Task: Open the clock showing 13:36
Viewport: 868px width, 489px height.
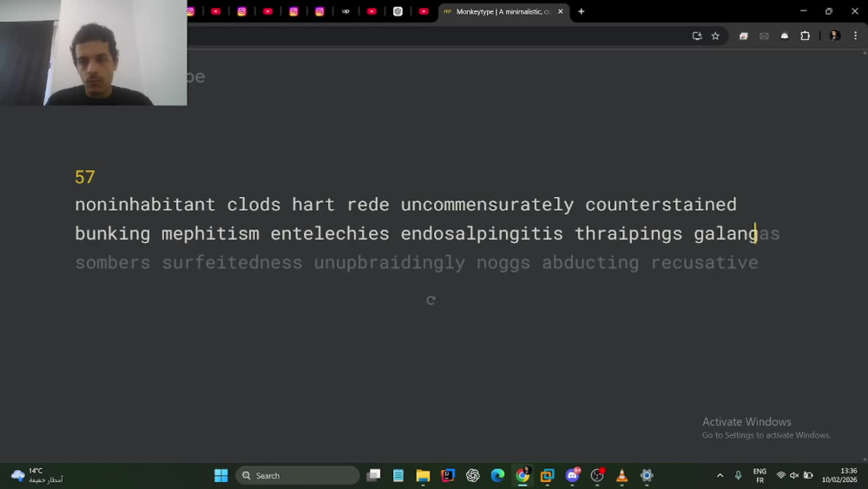Action: pos(839,475)
